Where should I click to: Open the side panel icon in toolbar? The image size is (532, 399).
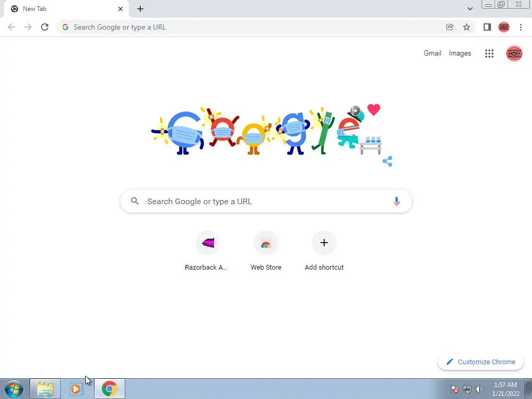point(487,27)
